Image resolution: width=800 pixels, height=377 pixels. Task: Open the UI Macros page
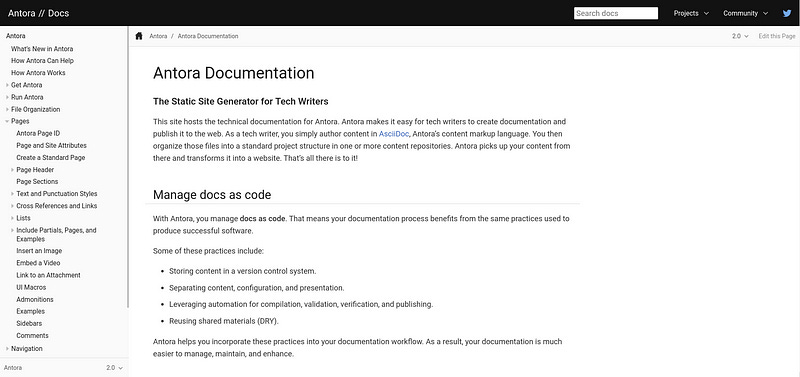pos(31,288)
